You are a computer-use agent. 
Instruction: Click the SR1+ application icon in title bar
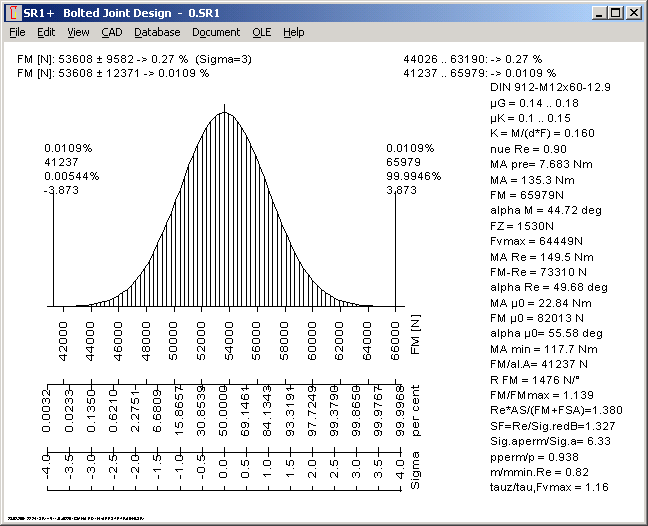click(x=12, y=12)
